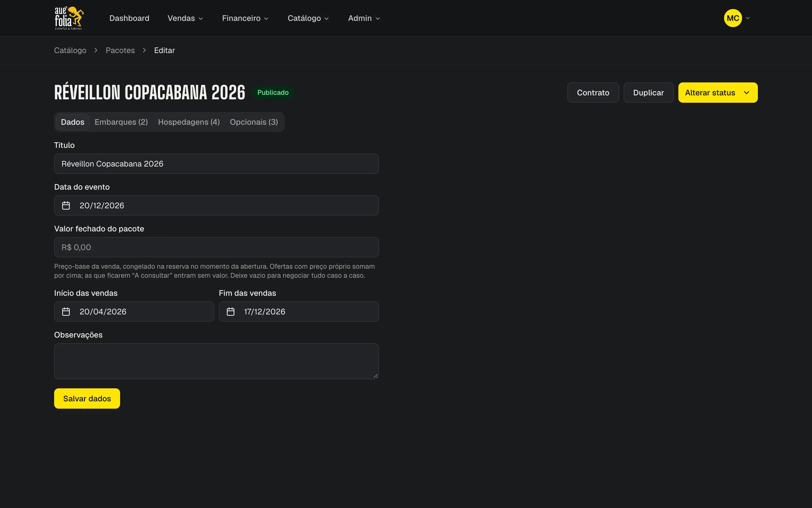Expand the user menu chevron beside MC
The width and height of the screenshot is (812, 508).
(x=748, y=18)
